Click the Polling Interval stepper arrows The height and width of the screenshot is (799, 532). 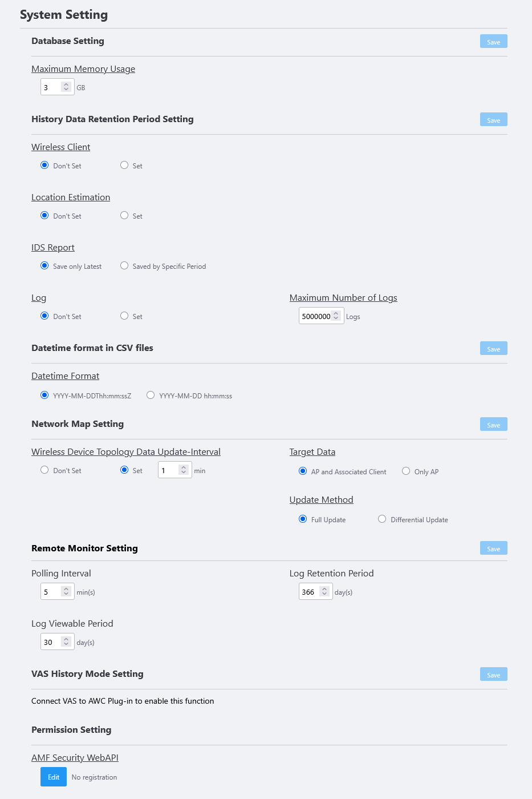[66, 591]
